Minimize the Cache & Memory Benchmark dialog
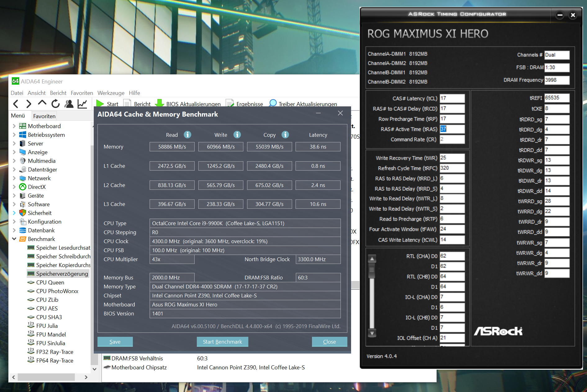This screenshot has height=392, width=587. click(318, 113)
